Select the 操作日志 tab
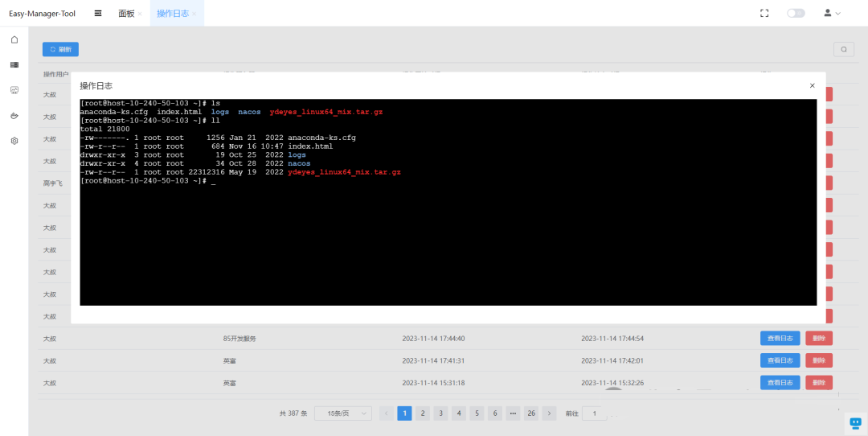The height and width of the screenshot is (436, 868). [x=172, y=14]
